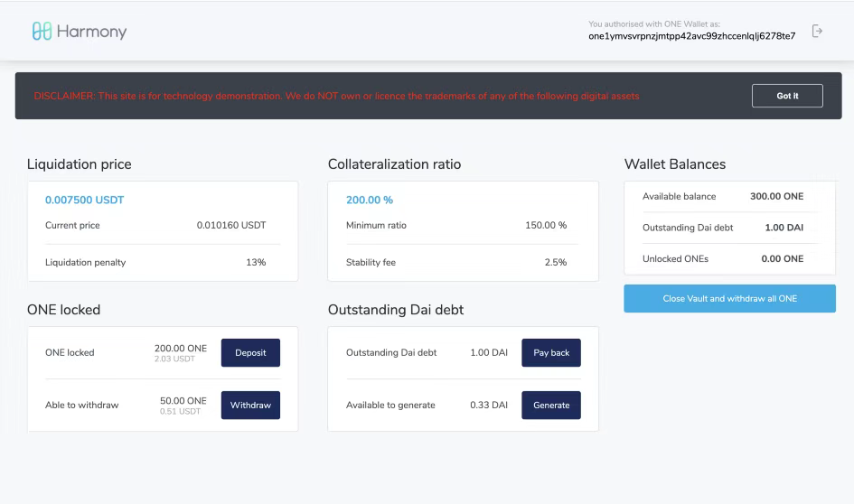Click the 2.03 USDT value under ONE locked

coord(174,359)
